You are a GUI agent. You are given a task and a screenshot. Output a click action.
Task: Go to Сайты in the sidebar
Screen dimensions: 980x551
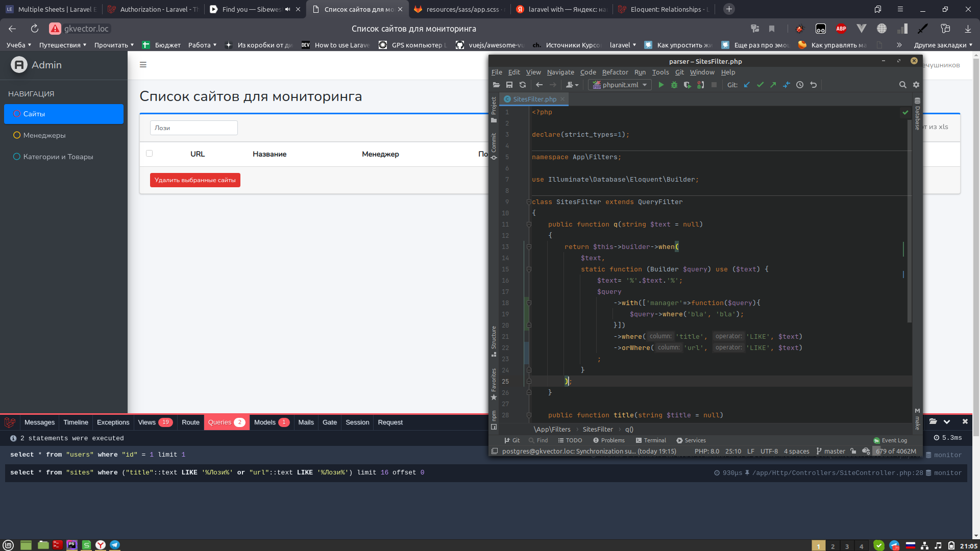click(x=64, y=114)
